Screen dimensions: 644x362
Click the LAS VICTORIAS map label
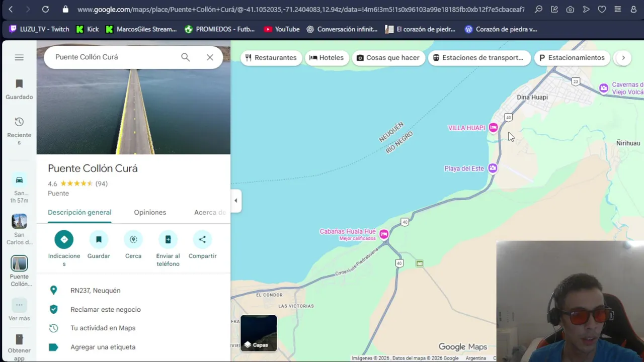coord(296,306)
